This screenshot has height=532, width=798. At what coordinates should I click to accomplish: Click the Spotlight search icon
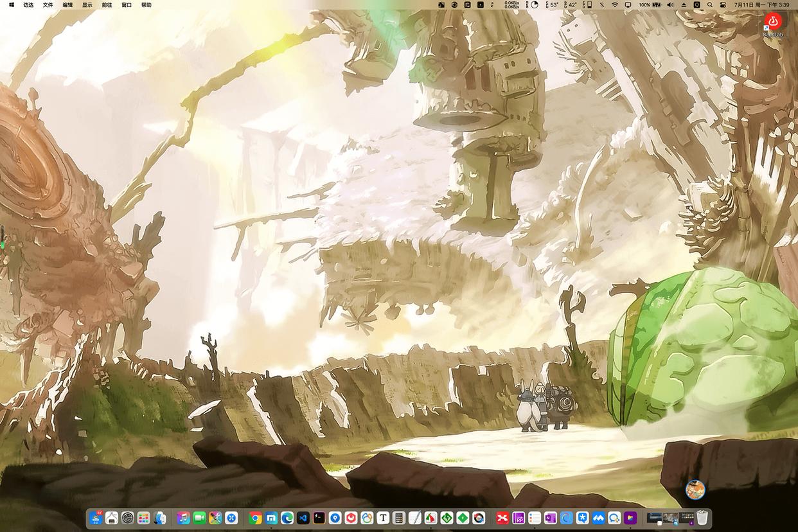pyautogui.click(x=709, y=4)
